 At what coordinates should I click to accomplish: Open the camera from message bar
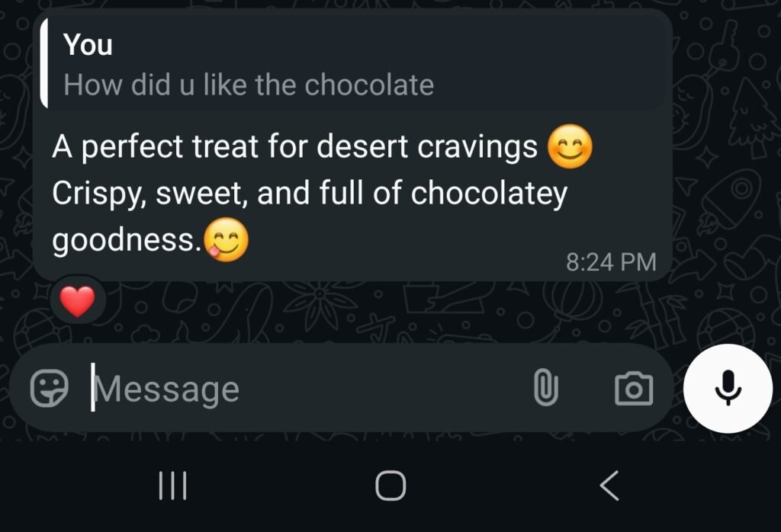click(x=634, y=388)
